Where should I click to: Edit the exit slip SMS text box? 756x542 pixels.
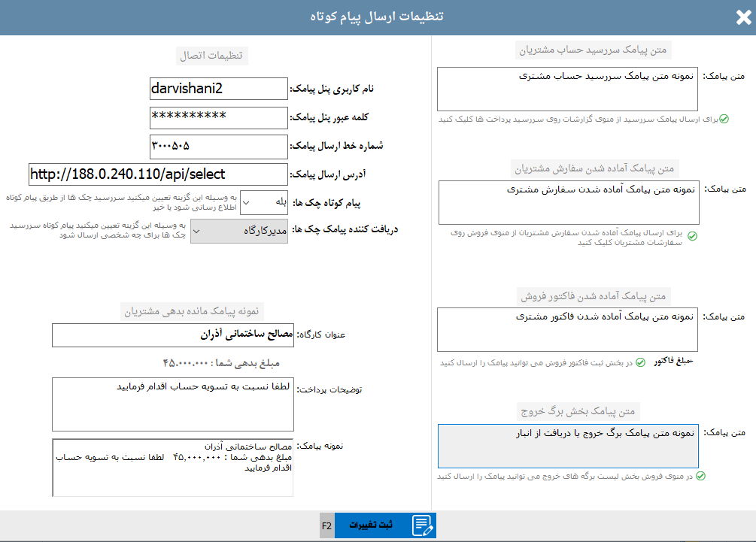pyautogui.click(x=568, y=446)
